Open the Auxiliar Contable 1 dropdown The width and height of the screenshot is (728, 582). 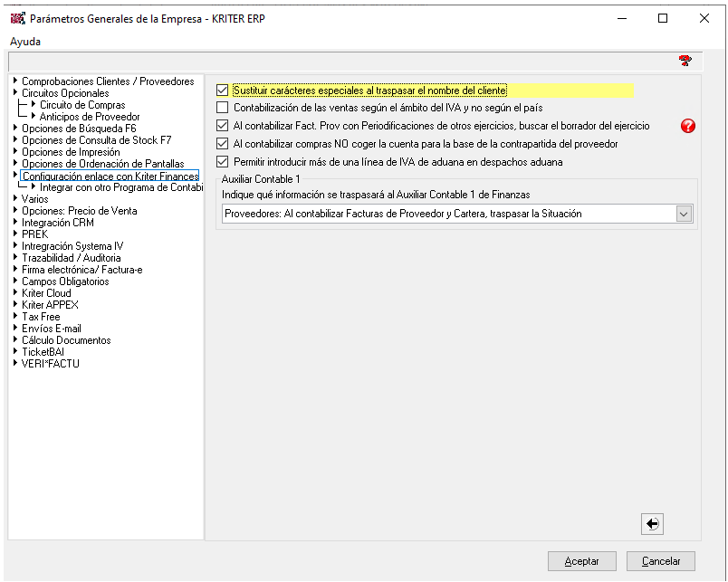[x=684, y=214]
